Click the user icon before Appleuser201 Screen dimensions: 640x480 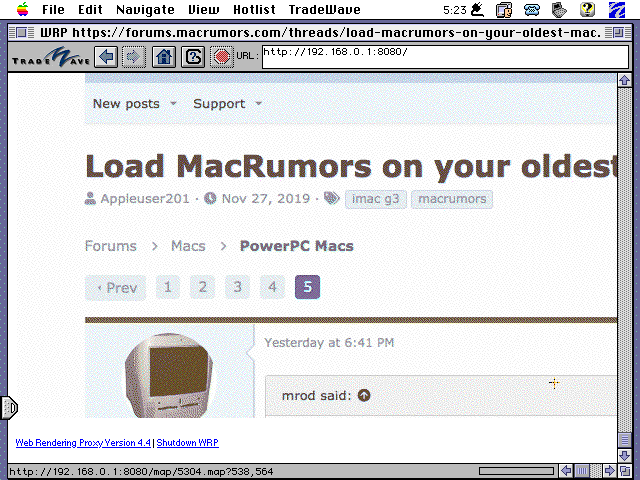(x=90, y=198)
